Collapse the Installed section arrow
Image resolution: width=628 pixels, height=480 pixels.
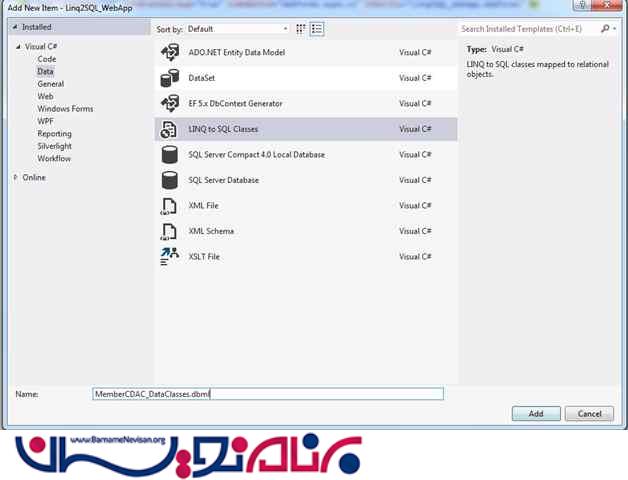click(x=16, y=27)
